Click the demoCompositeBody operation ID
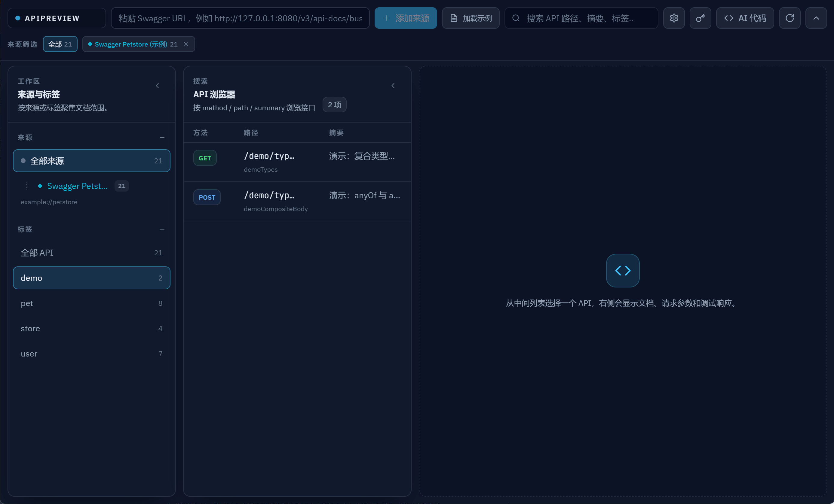This screenshot has height=504, width=834. click(276, 209)
